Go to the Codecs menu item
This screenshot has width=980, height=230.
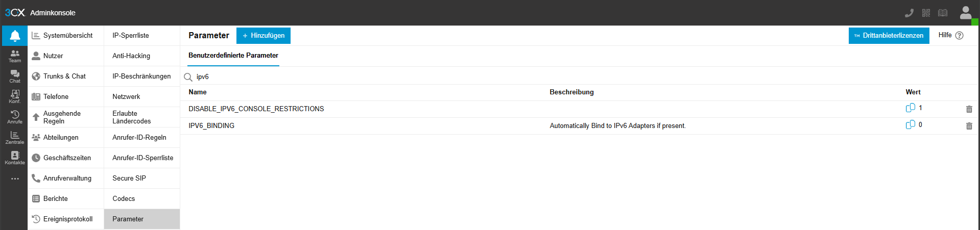click(x=124, y=199)
